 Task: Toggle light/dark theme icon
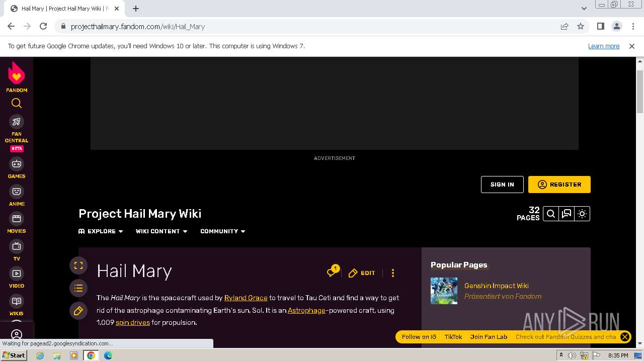tap(582, 214)
